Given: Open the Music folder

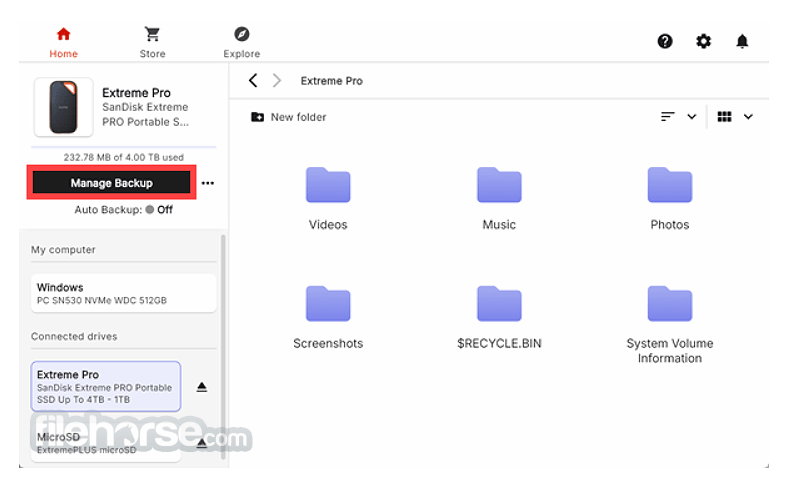Looking at the screenshot, I should click(499, 199).
